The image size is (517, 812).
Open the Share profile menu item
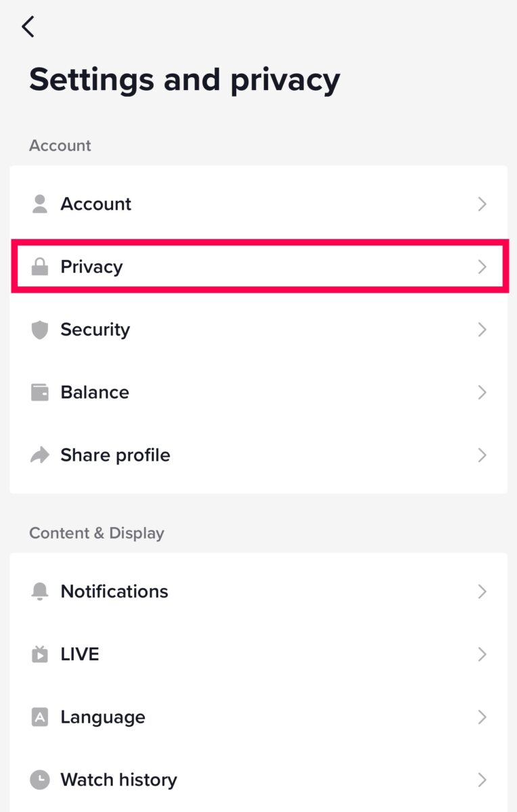tap(115, 455)
